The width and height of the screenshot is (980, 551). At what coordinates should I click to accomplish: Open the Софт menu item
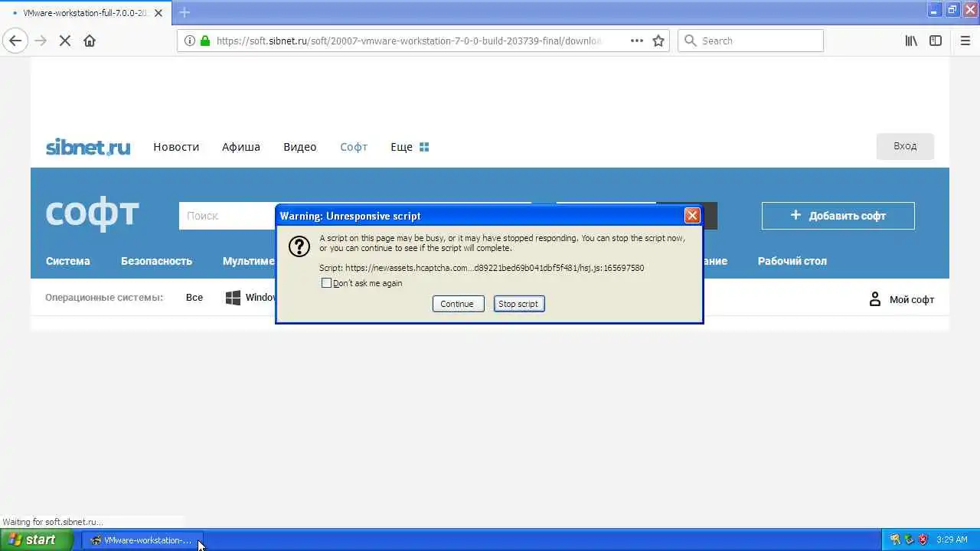(354, 147)
